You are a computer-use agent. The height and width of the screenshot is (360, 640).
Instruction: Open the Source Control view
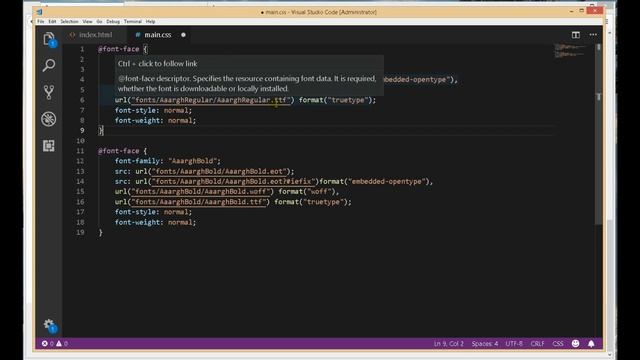pos(49,92)
